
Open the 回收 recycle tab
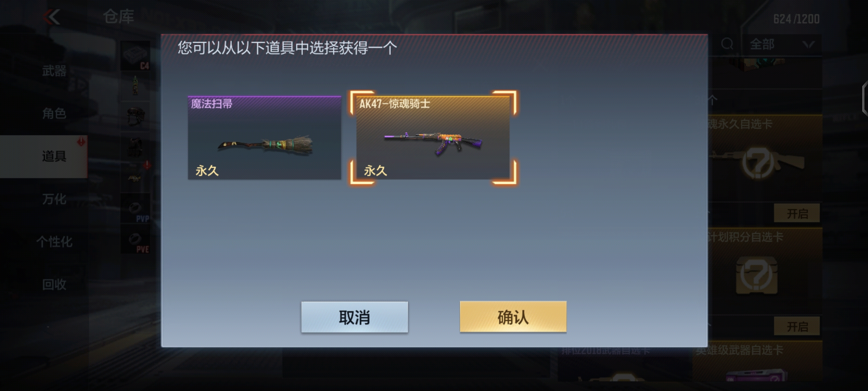point(54,285)
